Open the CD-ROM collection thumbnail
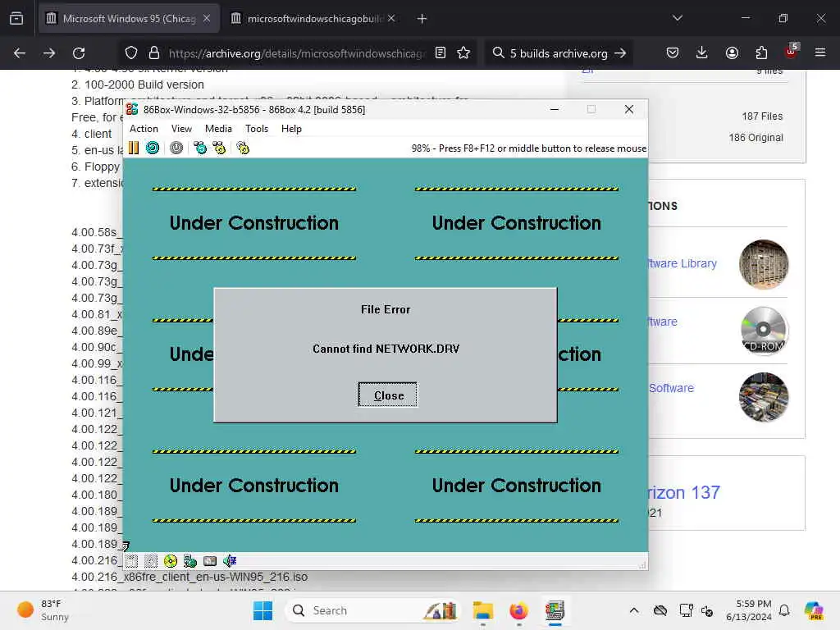The height and width of the screenshot is (630, 840). pyautogui.click(x=764, y=331)
